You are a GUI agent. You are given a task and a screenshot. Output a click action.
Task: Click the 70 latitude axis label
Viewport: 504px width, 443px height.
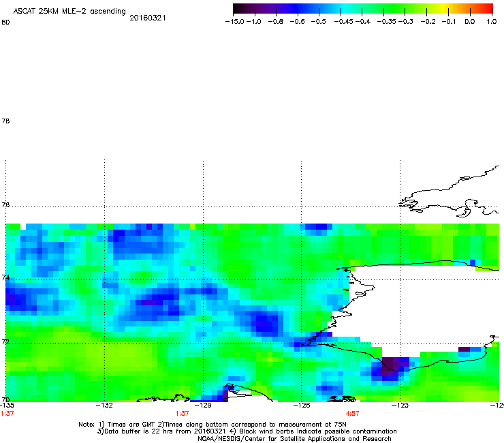pos(5,399)
